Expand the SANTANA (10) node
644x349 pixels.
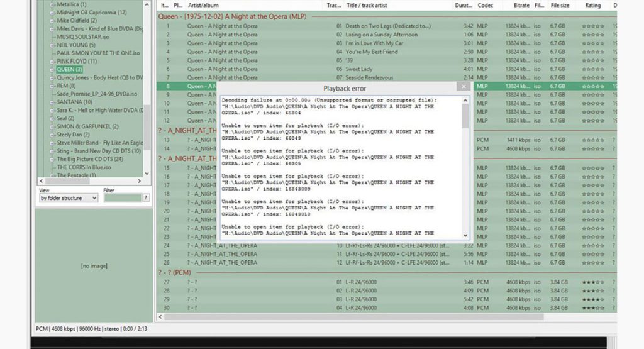tap(52, 102)
